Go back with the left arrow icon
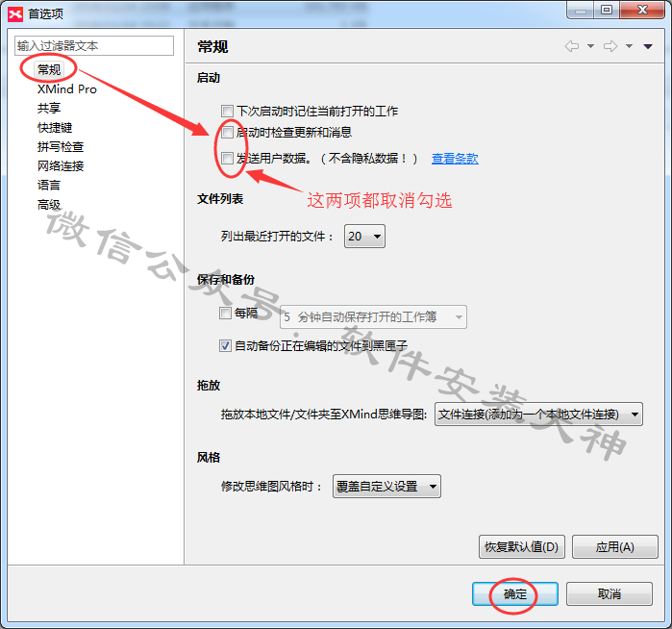 [x=572, y=46]
